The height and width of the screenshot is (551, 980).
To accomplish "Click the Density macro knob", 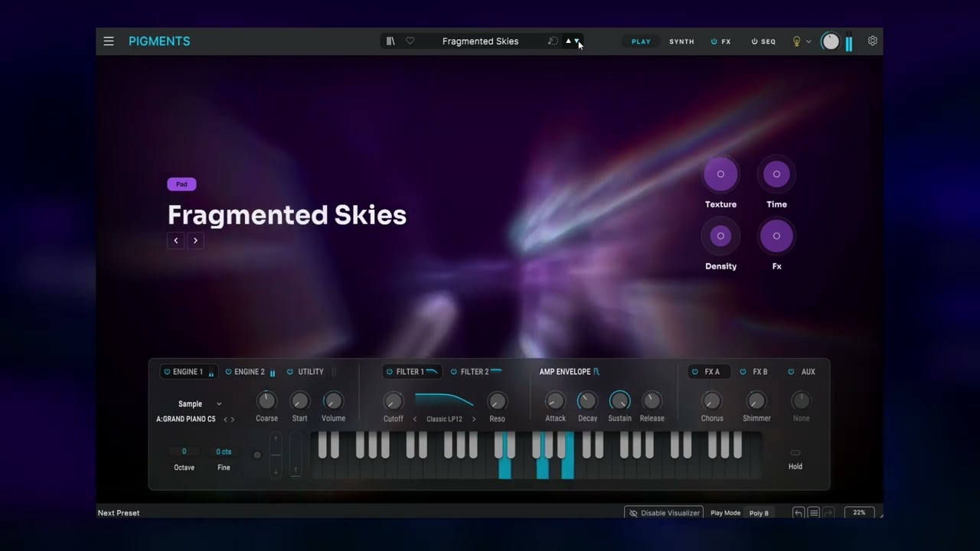I will point(720,236).
